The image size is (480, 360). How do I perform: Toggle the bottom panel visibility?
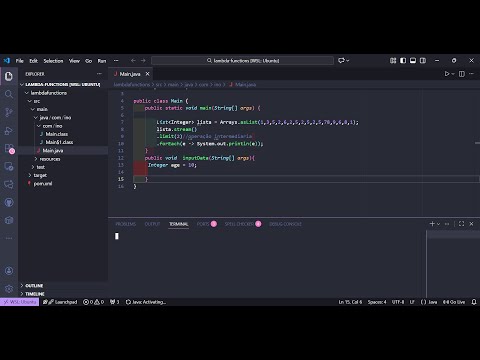pyautogui.click(x=413, y=61)
